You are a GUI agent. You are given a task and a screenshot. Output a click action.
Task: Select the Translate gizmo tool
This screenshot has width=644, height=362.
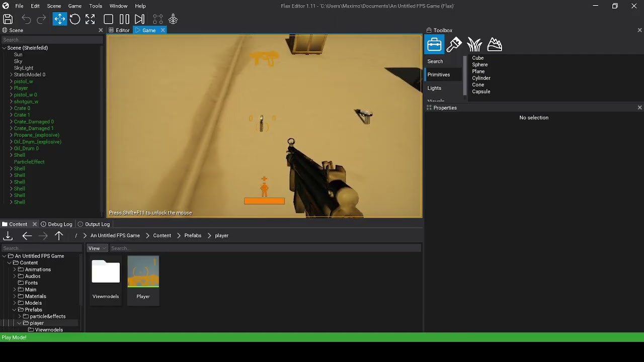[x=59, y=19]
